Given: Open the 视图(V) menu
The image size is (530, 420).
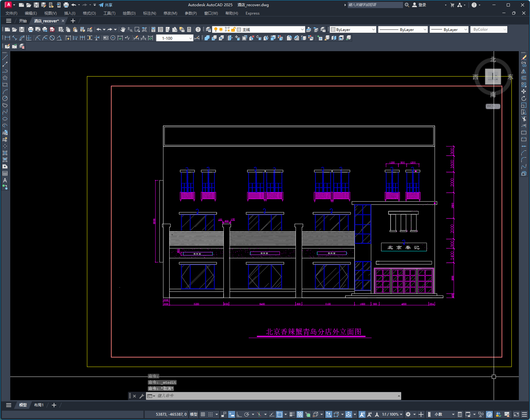Looking at the screenshot, I should pos(50,13).
